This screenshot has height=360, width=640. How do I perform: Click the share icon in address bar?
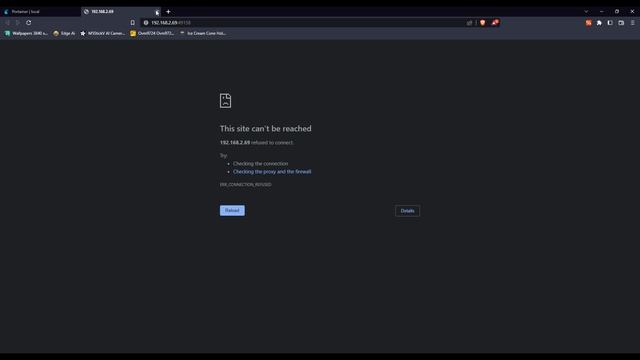(469, 23)
